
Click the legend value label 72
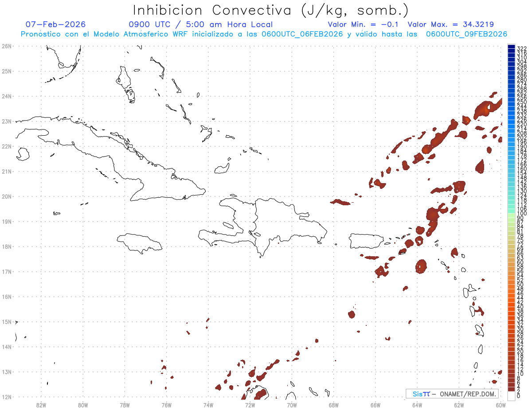pyautogui.click(x=520, y=244)
